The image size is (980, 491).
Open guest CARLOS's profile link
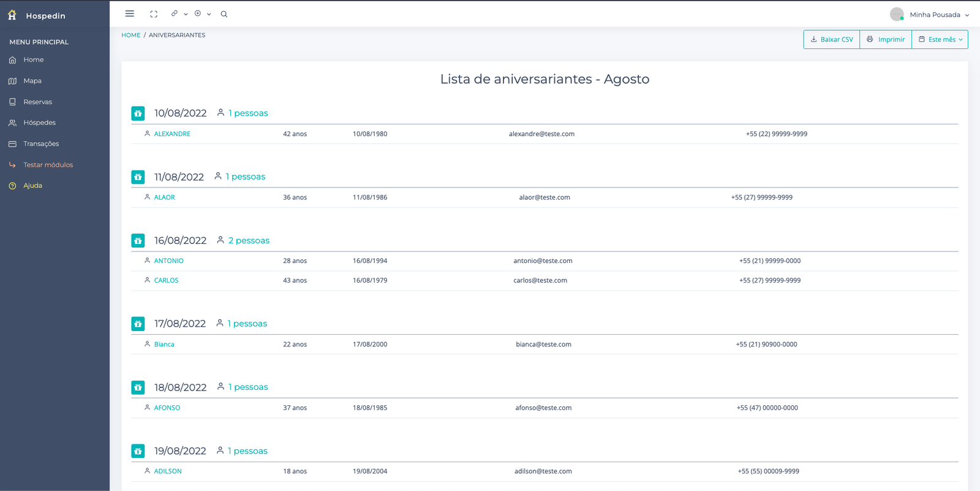166,280
